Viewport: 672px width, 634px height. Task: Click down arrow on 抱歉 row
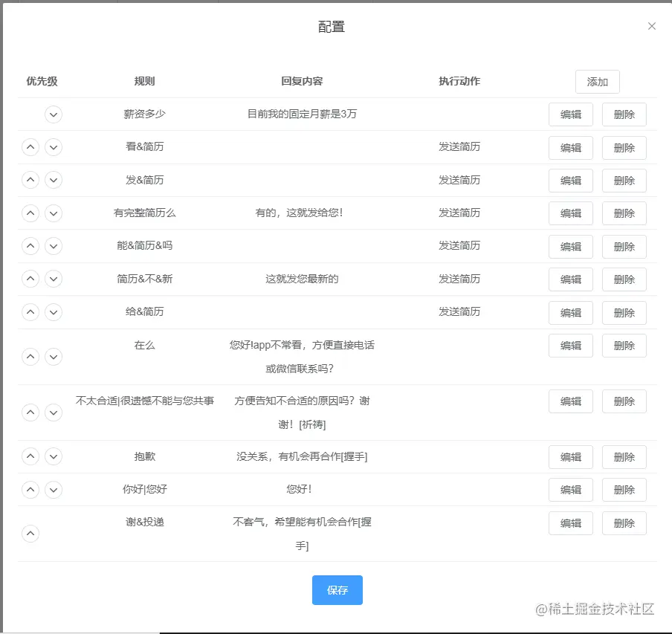pos(54,456)
